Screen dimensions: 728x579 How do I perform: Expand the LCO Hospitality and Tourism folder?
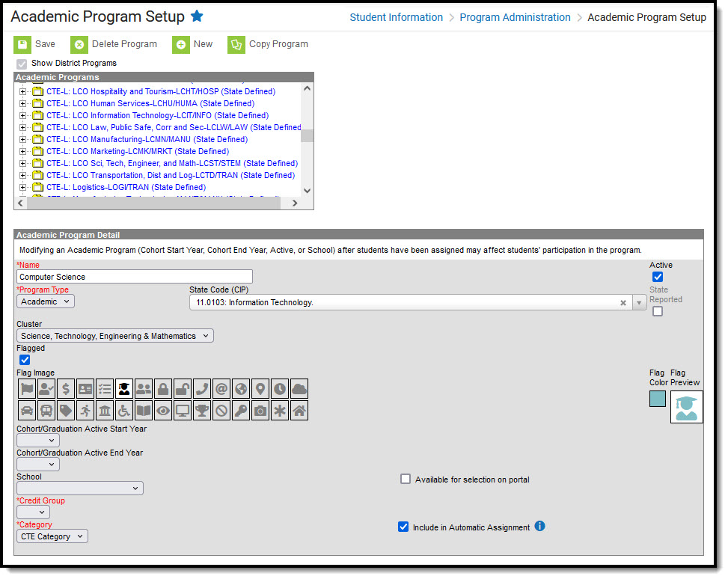[22, 91]
